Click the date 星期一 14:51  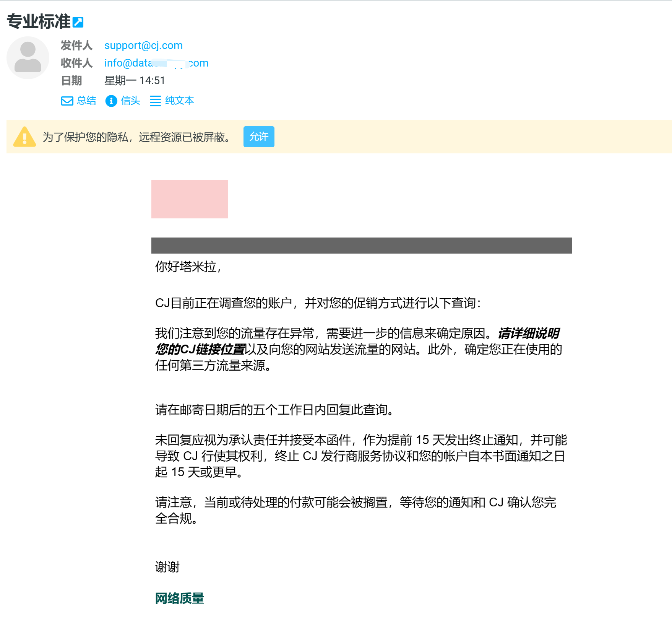(x=135, y=81)
